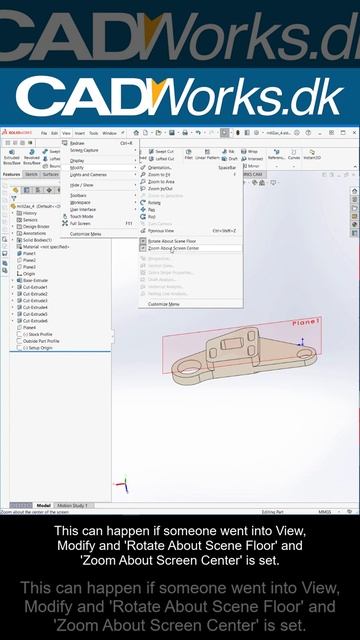This screenshot has width=360, height=640.
Task: Select the Motion Study 1 tab
Action: coord(74,505)
